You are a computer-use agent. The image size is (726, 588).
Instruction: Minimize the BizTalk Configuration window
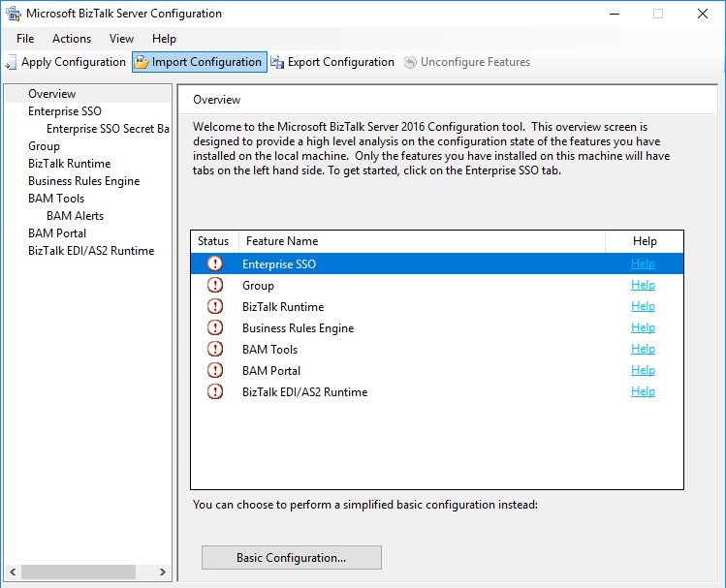click(x=615, y=14)
